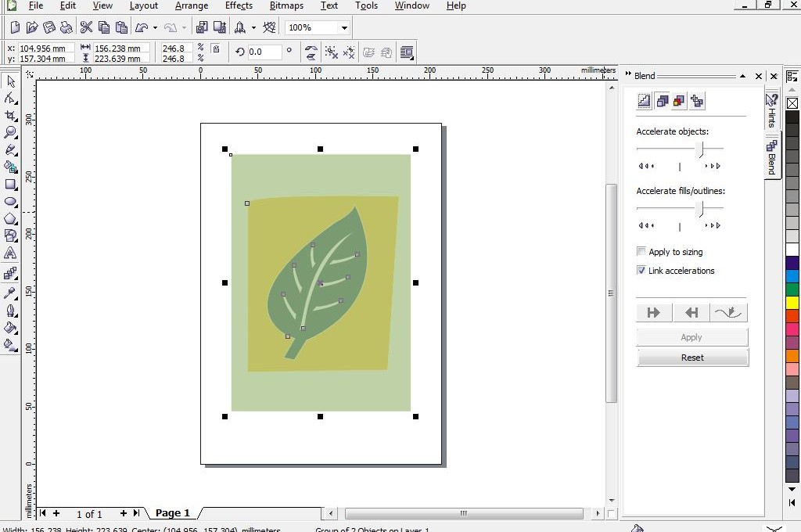Click the Print icon in toolbar
801x532 pixels.
click(x=66, y=27)
